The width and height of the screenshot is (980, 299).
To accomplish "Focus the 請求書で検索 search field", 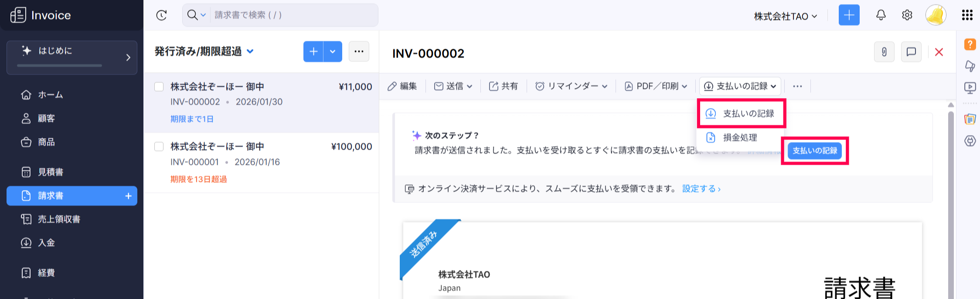I will tap(292, 15).
